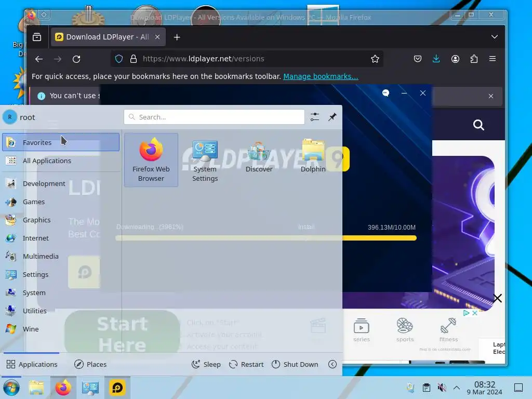The height and width of the screenshot is (399, 532).
Task: Switch to Places tab in launcher
Action: pos(90,364)
